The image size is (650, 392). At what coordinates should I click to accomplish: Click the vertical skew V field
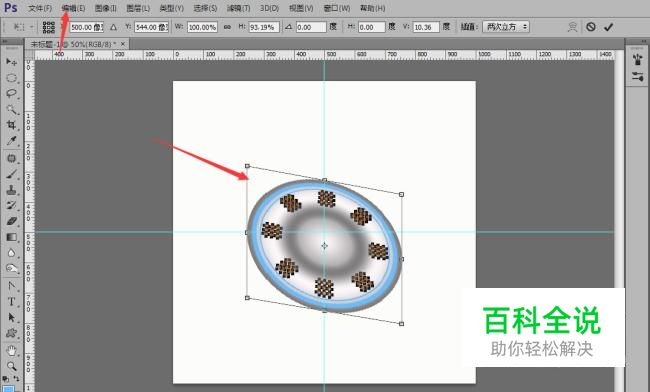click(426, 27)
